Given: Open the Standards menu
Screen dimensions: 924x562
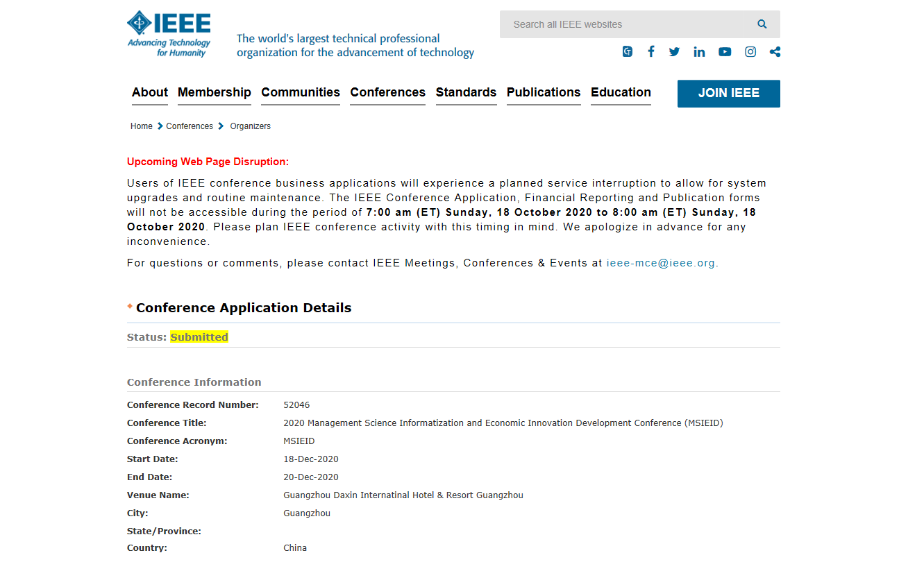Looking at the screenshot, I should click(467, 92).
